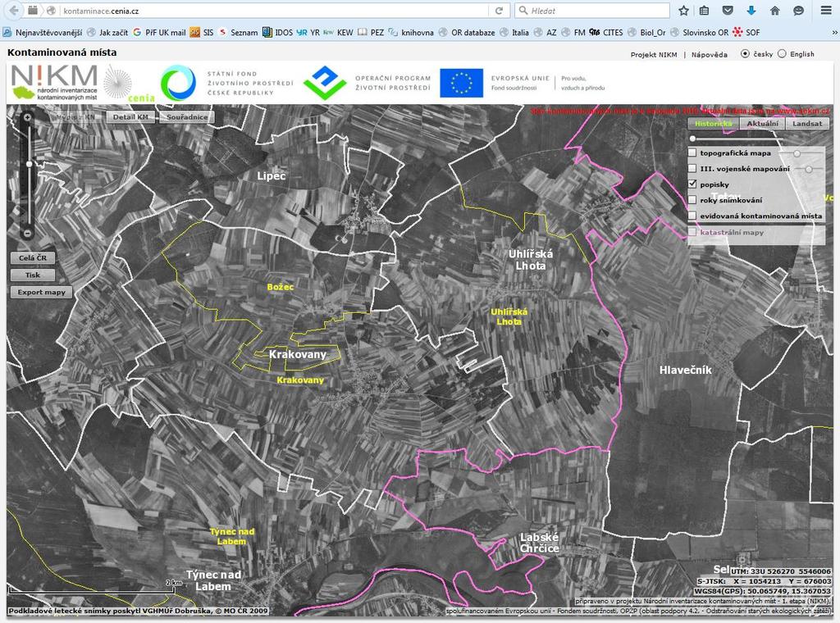Image resolution: width=840 pixels, height=623 pixels.
Task: Click the Lipec map label
Action: point(271,175)
